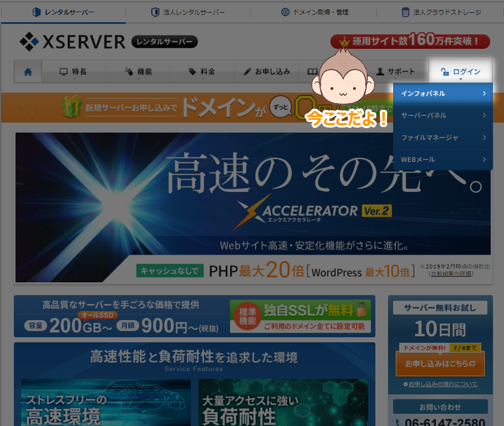The height and width of the screenshot is (426, 504).
Task: Click the サーバー無料お試し heading box
Action: [440, 308]
